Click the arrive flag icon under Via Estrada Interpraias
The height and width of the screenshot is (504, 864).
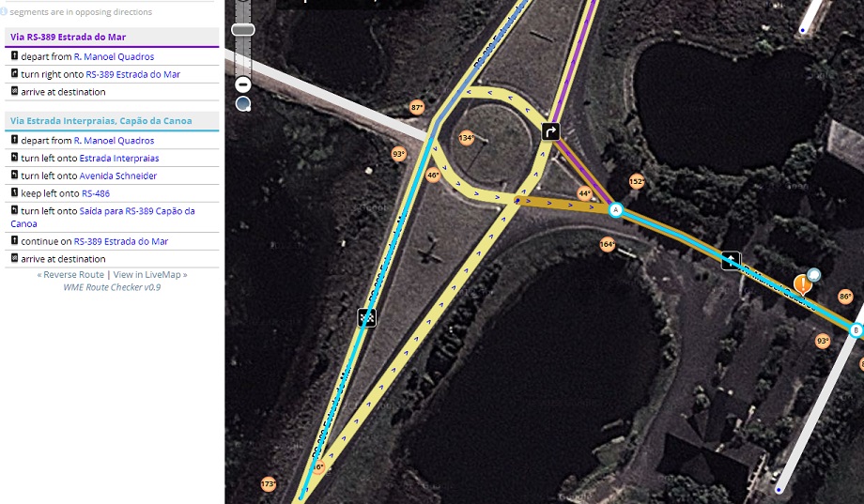(14, 258)
